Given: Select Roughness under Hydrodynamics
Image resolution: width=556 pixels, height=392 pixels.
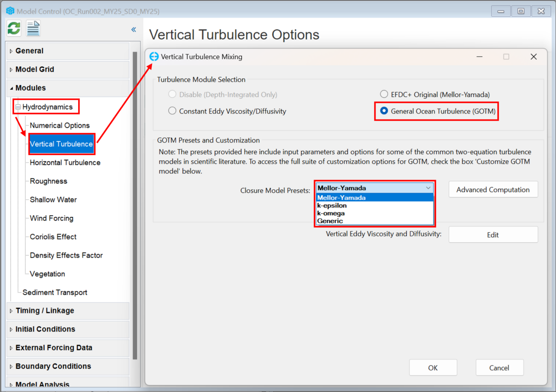Looking at the screenshot, I should 48,181.
